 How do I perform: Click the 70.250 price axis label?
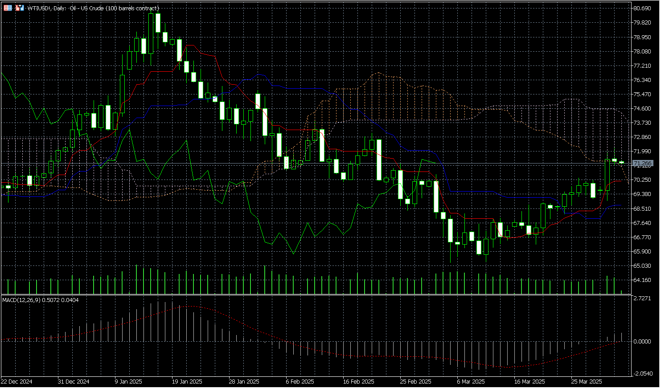point(642,180)
